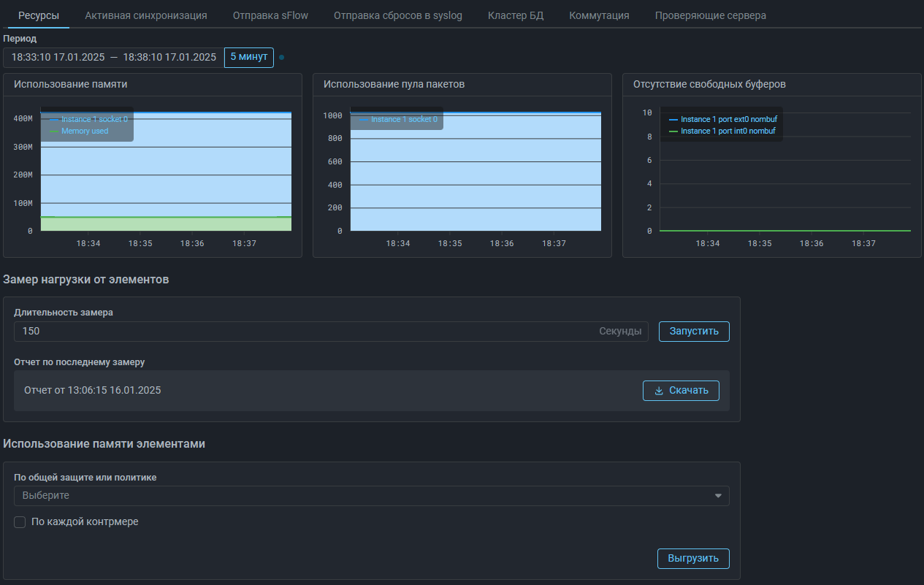Click the dropdown arrow in Выберите field

718,496
